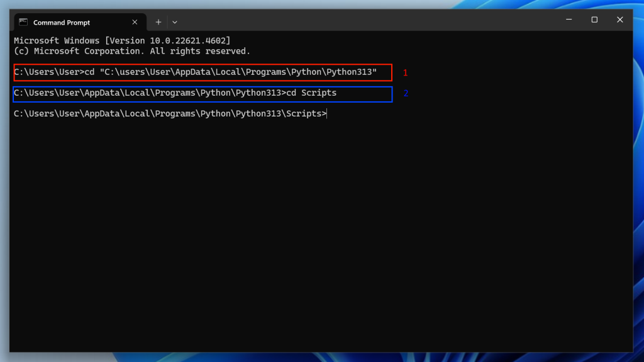Open a new terminal tab with plus
The height and width of the screenshot is (362, 644).
[x=158, y=22]
